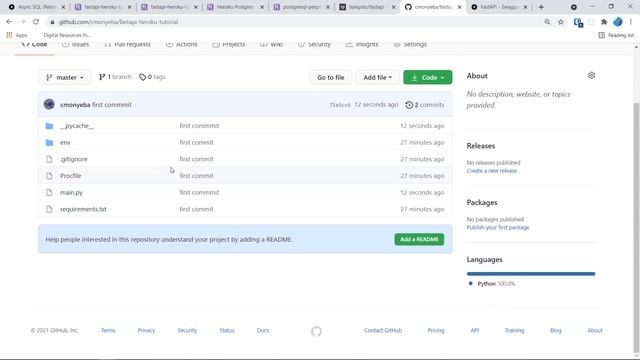
Task: Open the 1 branch link
Action: (x=116, y=77)
